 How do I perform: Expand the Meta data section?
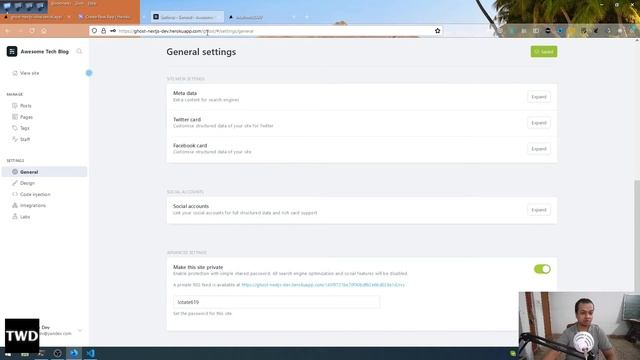tap(539, 97)
